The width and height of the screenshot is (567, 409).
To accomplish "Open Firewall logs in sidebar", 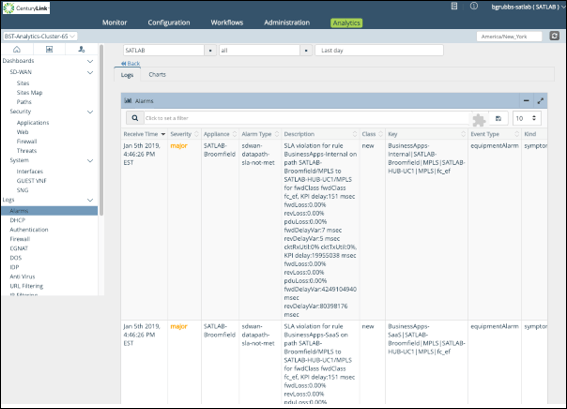I will tap(20, 239).
